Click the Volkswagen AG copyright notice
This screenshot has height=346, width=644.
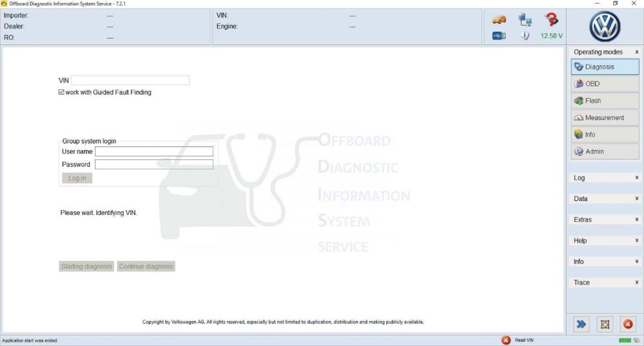point(283,321)
